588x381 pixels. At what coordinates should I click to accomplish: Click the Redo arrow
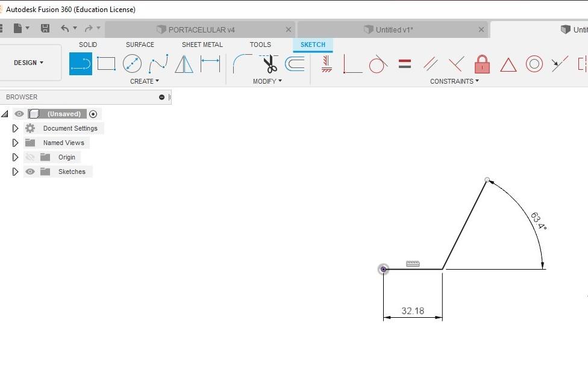tap(89, 28)
